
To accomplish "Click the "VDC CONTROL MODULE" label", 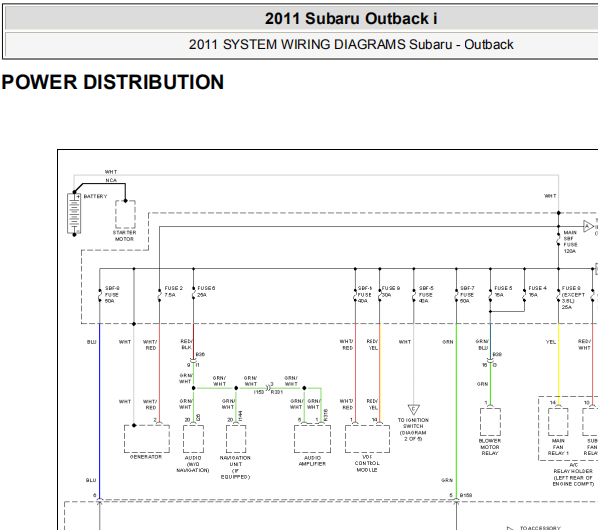I will click(367, 463).
